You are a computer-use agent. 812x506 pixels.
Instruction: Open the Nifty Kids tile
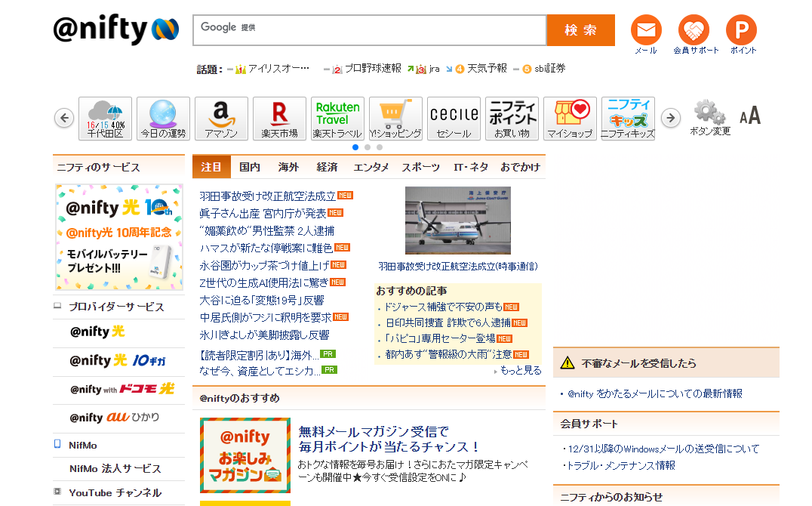[x=628, y=119]
